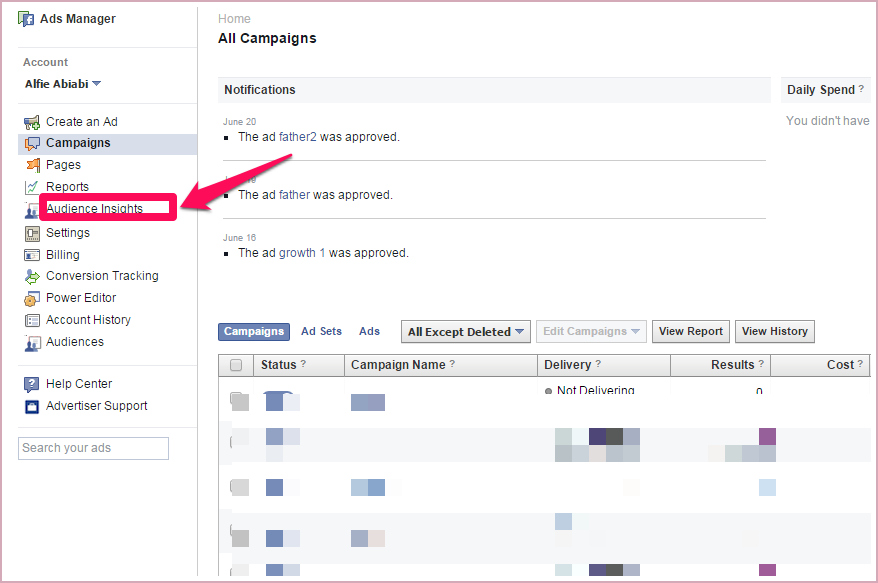This screenshot has height=583, width=878.
Task: Open Audience Insights in the sidebar
Action: pos(94,209)
